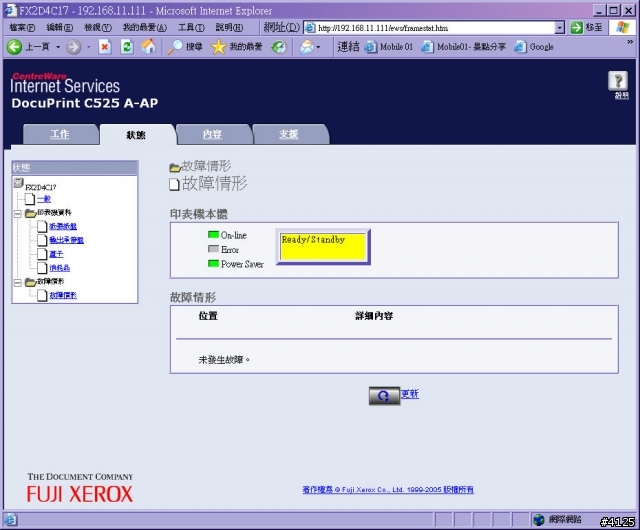Go back with the green Back arrow
This screenshot has height=530, width=640.
click(14, 47)
